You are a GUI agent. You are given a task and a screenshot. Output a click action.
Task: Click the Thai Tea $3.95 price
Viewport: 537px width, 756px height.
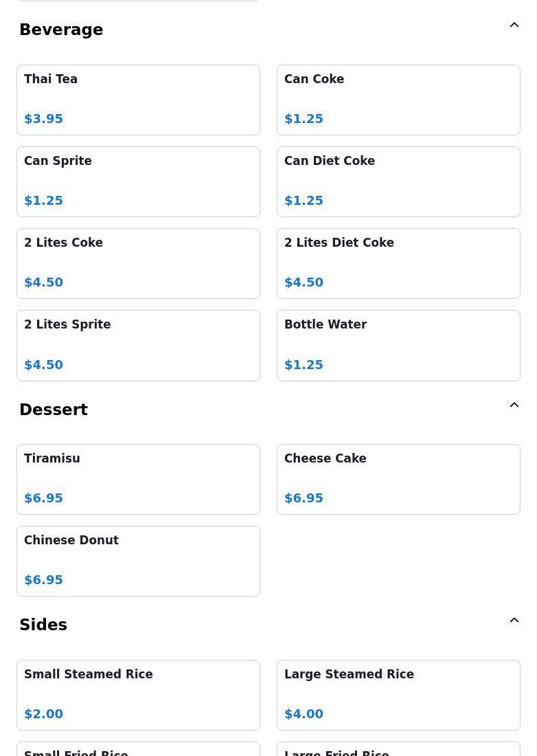pos(43,119)
